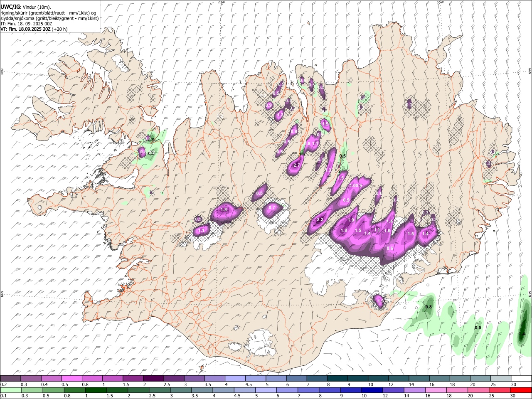Select the pink 18 swatch in lower legend row

click(x=457, y=390)
